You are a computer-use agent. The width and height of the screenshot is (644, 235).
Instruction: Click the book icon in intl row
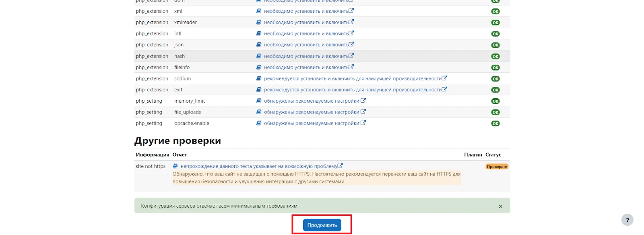[x=259, y=33]
